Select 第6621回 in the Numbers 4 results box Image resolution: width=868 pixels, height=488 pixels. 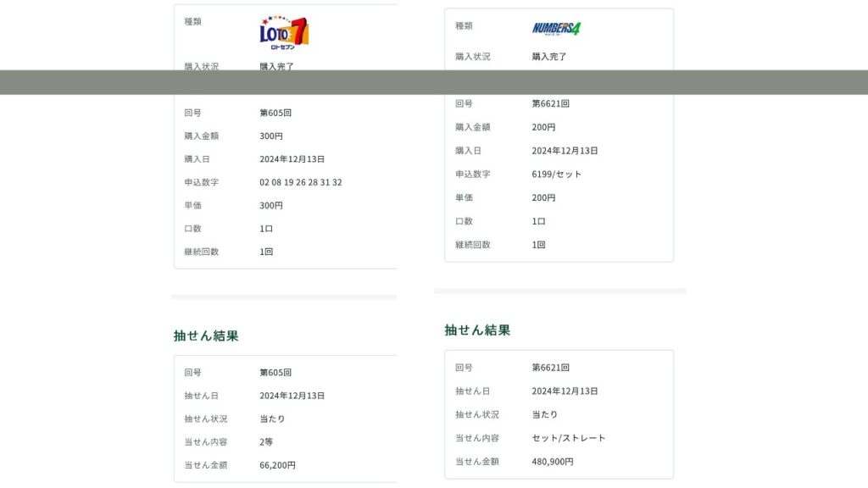pyautogui.click(x=550, y=368)
